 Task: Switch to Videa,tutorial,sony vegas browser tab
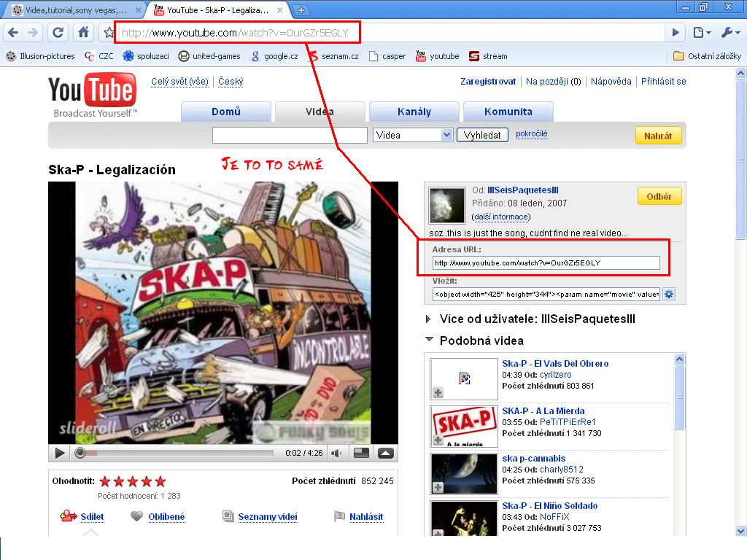[x=76, y=10]
